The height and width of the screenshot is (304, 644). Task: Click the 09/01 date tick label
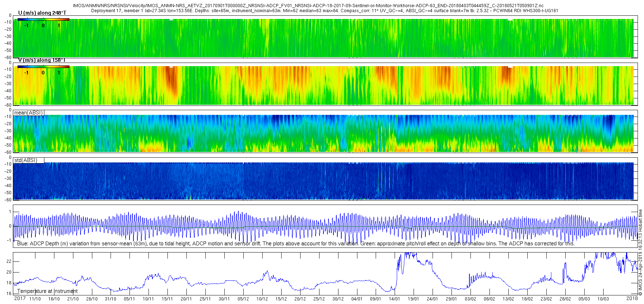click(376, 299)
